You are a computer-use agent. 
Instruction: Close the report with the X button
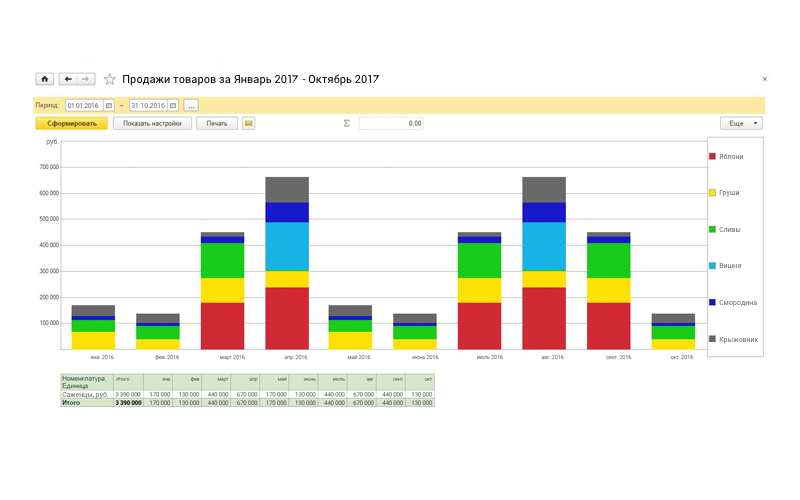coord(765,79)
